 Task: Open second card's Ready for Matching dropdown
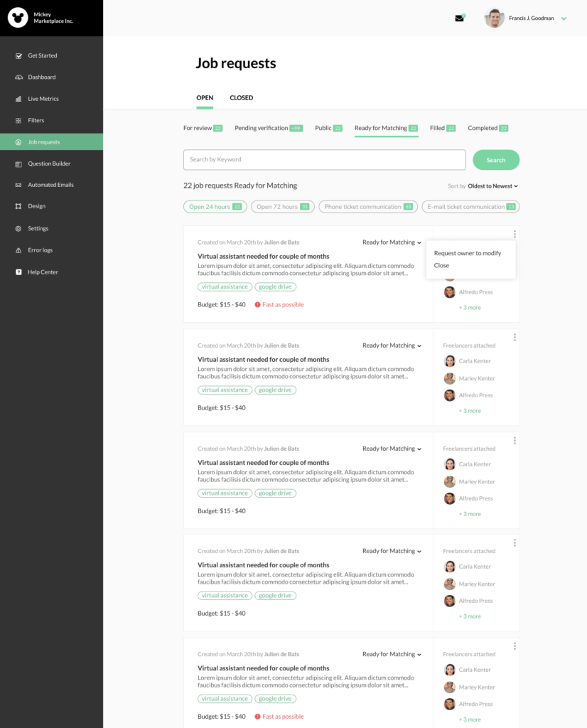coord(392,346)
